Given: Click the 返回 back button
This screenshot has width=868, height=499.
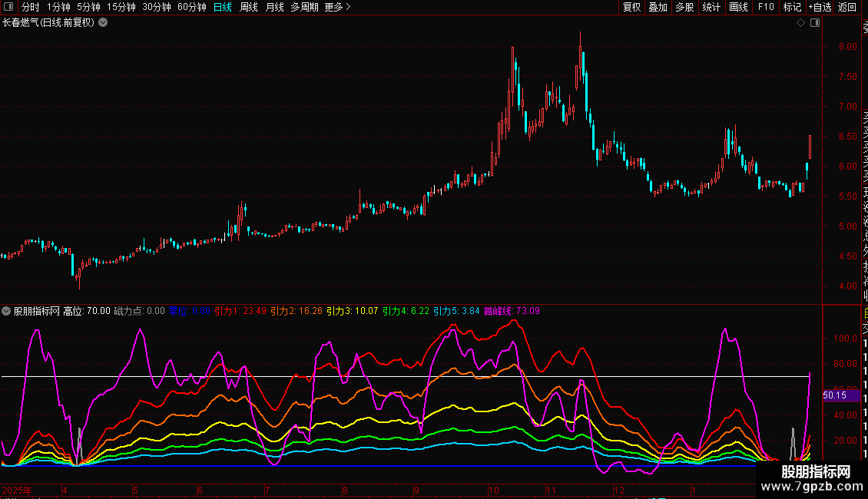Looking at the screenshot, I should tap(847, 7).
